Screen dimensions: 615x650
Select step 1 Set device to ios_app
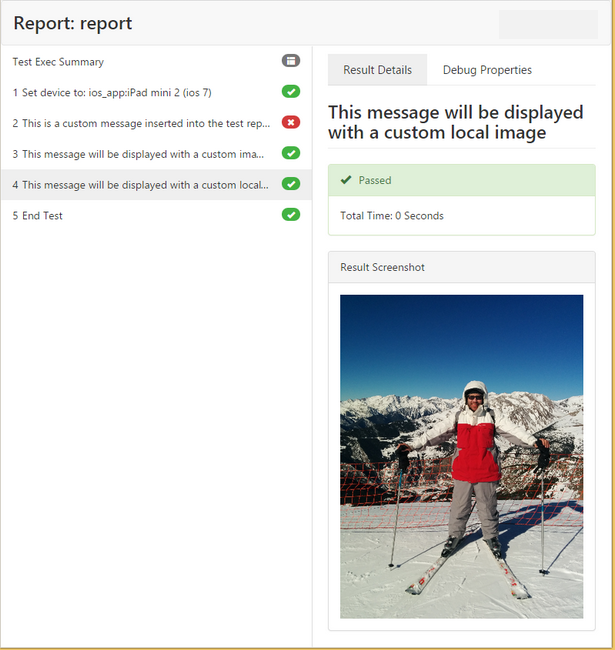tap(111, 93)
